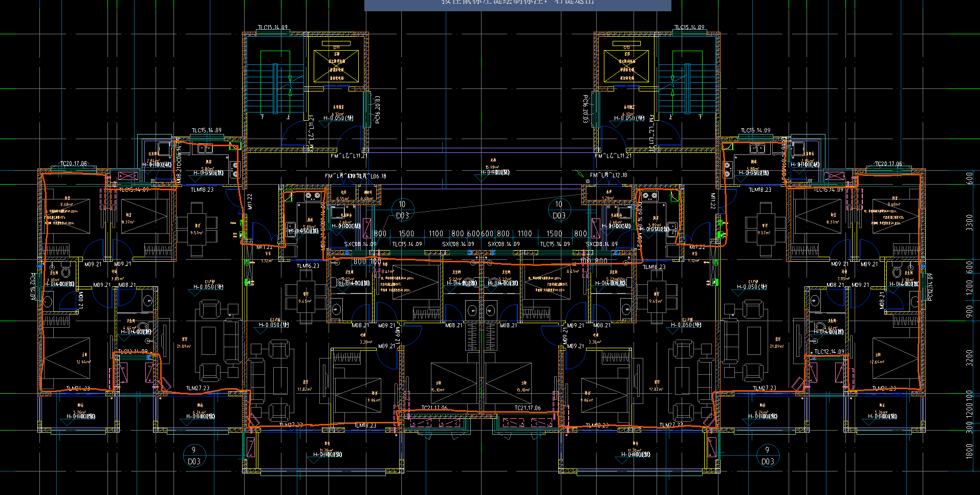This screenshot has width=980, height=495.
Task: Click the left TC21.17.06 window label
Action: pos(434,408)
